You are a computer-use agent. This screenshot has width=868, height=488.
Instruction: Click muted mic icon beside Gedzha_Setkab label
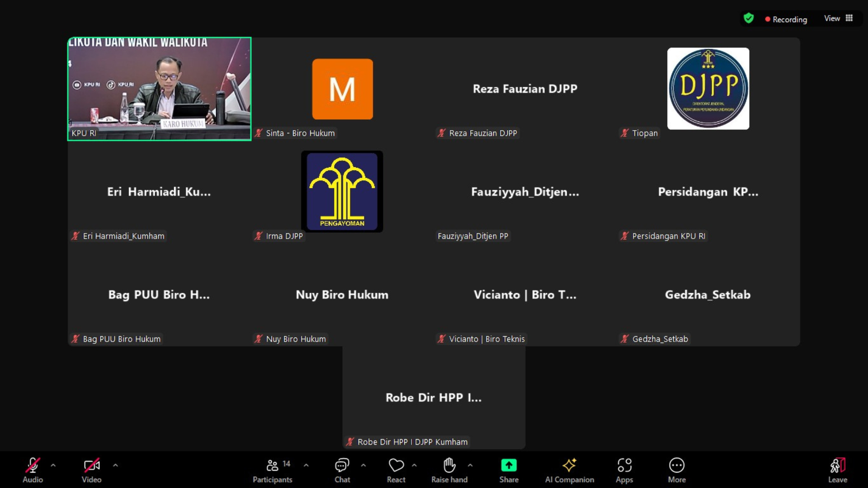point(625,339)
